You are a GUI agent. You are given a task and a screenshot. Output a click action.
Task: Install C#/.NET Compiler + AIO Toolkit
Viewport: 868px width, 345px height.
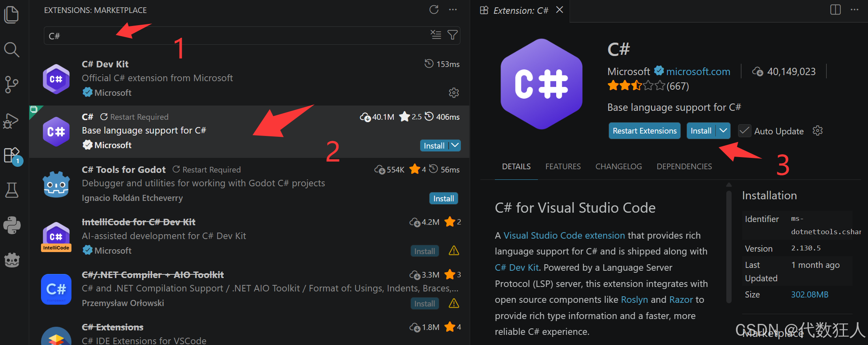[x=424, y=304]
